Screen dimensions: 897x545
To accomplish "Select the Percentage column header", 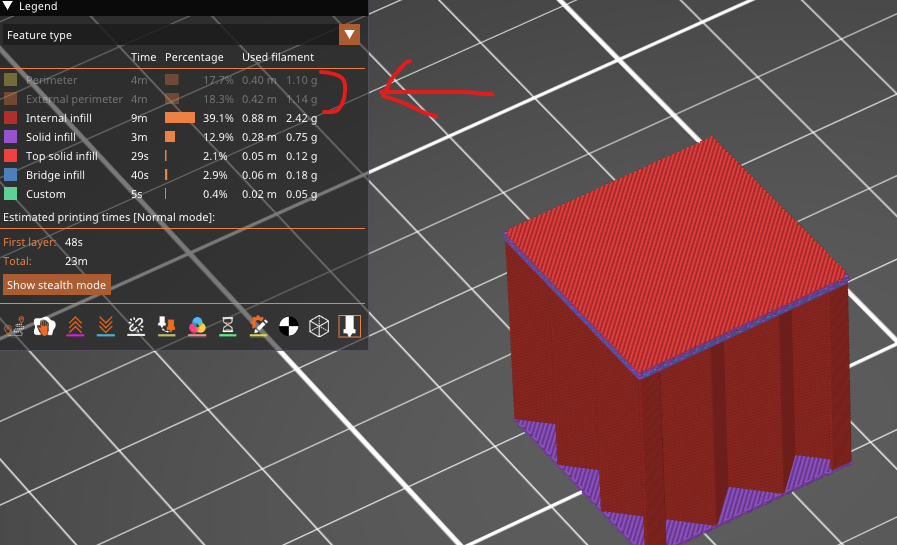I will 194,57.
